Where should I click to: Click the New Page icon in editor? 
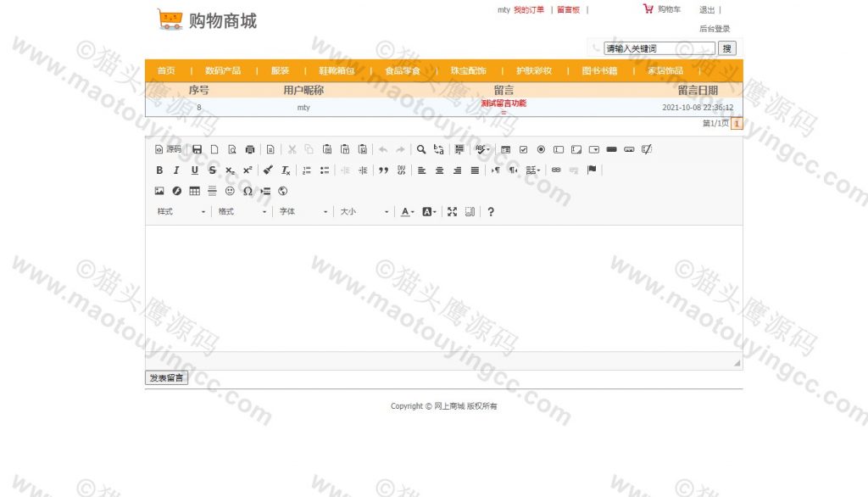[214, 149]
